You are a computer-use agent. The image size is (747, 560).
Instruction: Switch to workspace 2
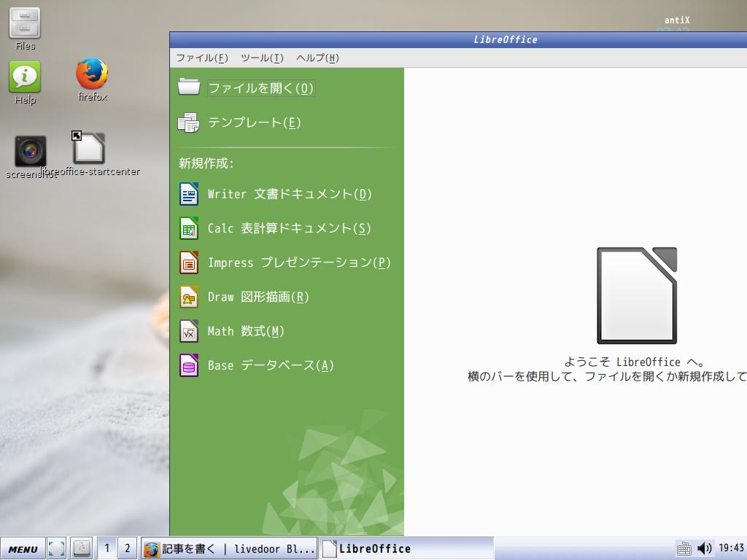pos(127,548)
